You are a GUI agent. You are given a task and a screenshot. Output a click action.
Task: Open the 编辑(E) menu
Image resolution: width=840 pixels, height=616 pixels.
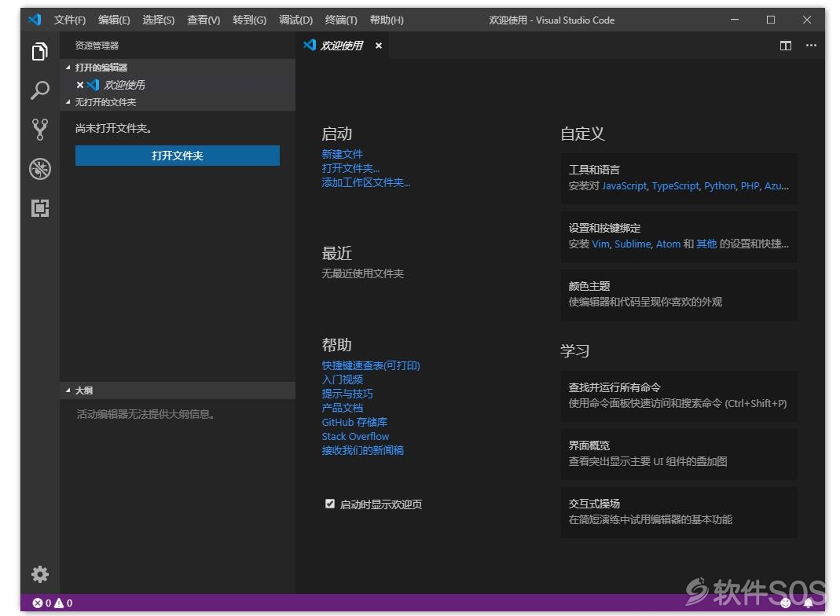click(x=114, y=20)
